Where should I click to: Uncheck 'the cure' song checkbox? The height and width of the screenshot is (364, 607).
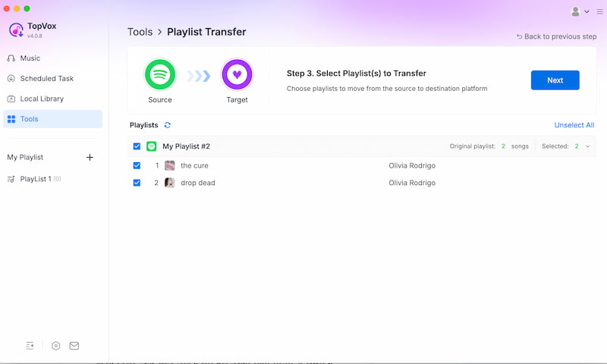click(x=137, y=165)
